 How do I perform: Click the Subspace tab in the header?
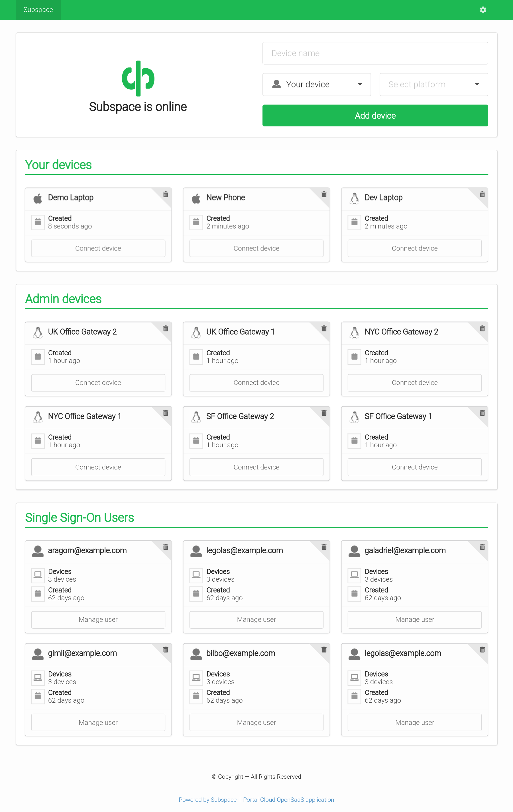coord(38,10)
